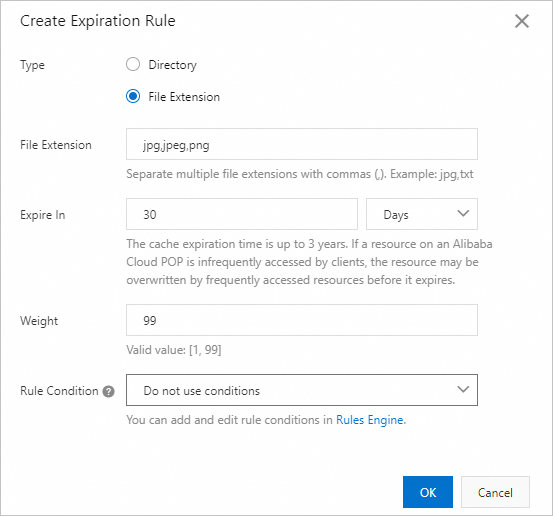This screenshot has height=516, width=553.
Task: Close the Create Expiration Rule dialog
Action: 522,21
